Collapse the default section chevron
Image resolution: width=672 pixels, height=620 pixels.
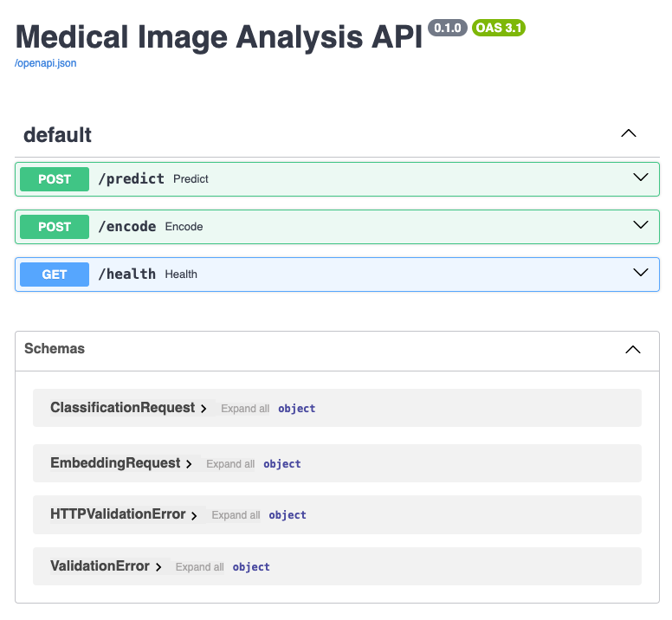(x=629, y=133)
